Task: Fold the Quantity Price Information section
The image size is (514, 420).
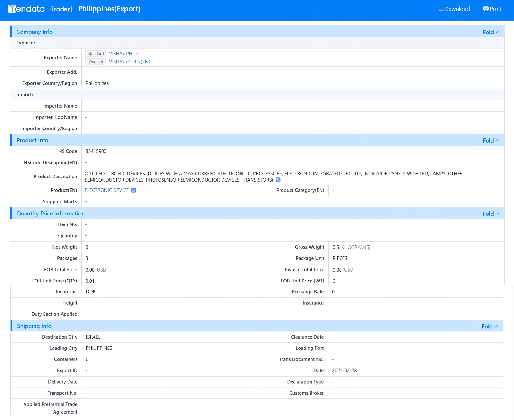Action: coord(491,214)
